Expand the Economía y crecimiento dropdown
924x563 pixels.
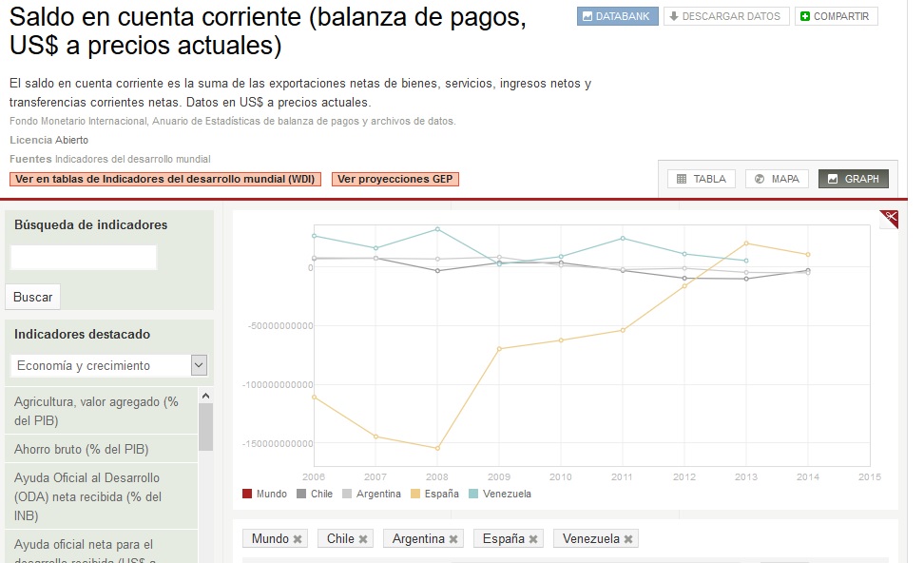coord(199,365)
